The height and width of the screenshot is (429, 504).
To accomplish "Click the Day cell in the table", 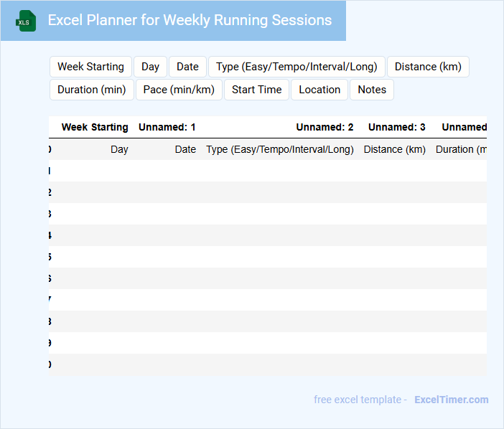I will click(x=119, y=149).
